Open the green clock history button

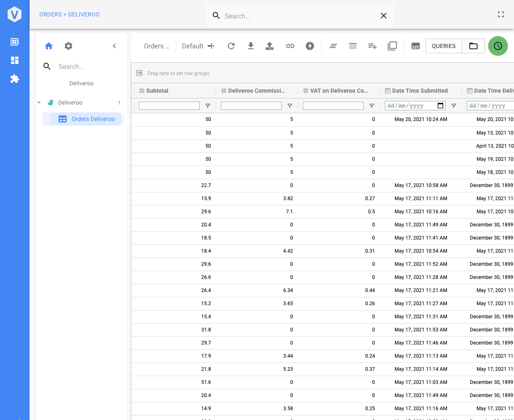[498, 46]
